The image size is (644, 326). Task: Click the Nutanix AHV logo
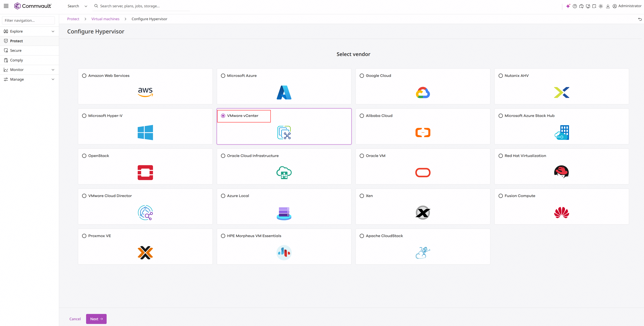click(561, 92)
